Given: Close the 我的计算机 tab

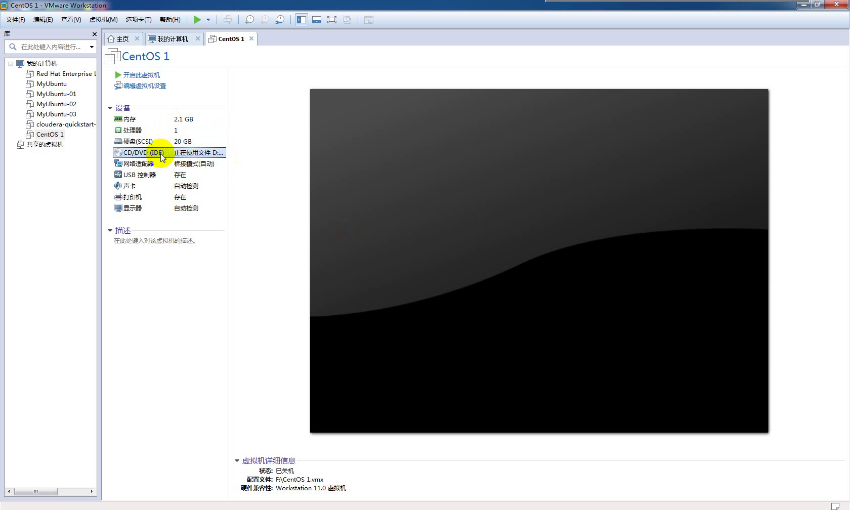Looking at the screenshot, I should 198,38.
